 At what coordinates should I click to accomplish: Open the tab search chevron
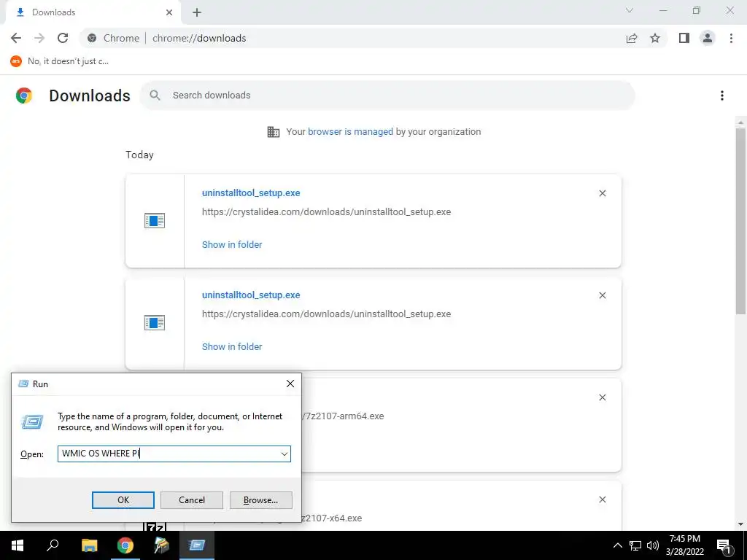pos(630,10)
